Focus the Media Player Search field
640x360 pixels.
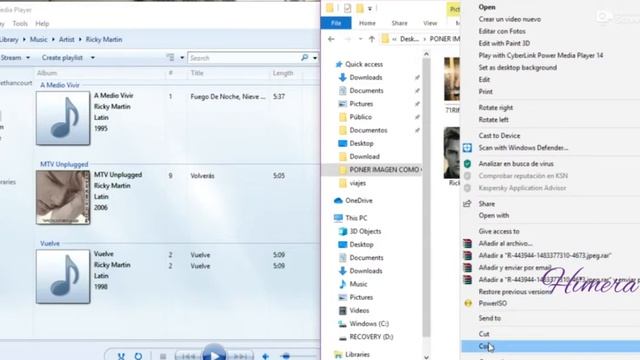click(244, 58)
